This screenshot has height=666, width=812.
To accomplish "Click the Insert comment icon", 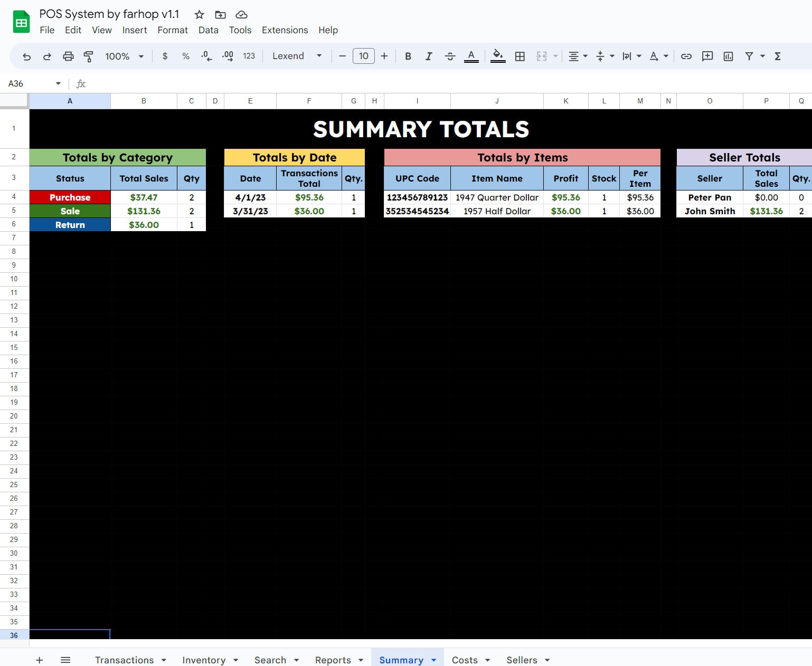I will click(707, 56).
